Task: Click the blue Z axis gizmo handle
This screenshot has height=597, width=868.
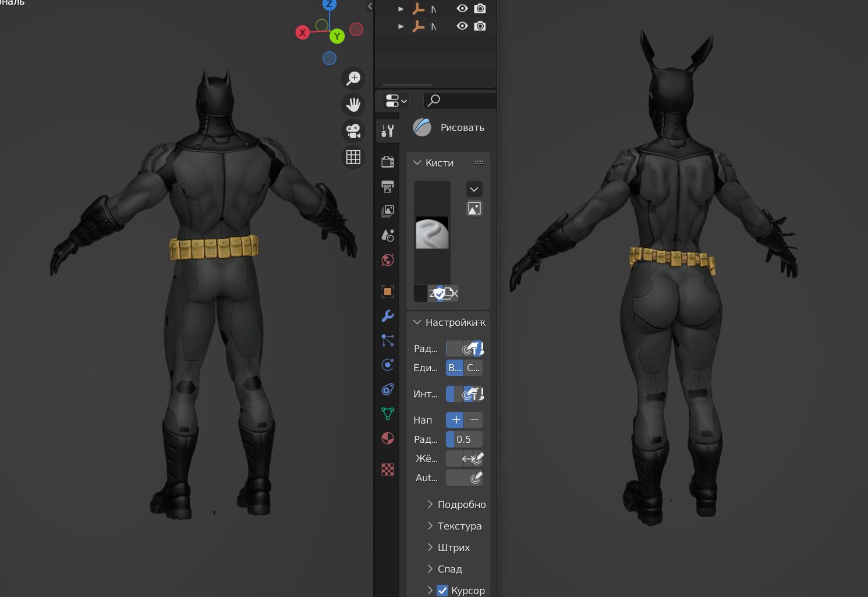Action: click(x=330, y=4)
